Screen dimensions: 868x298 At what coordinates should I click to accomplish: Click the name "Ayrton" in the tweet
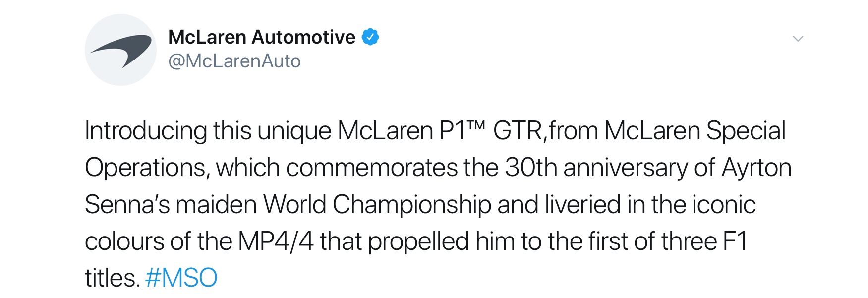tap(756, 169)
